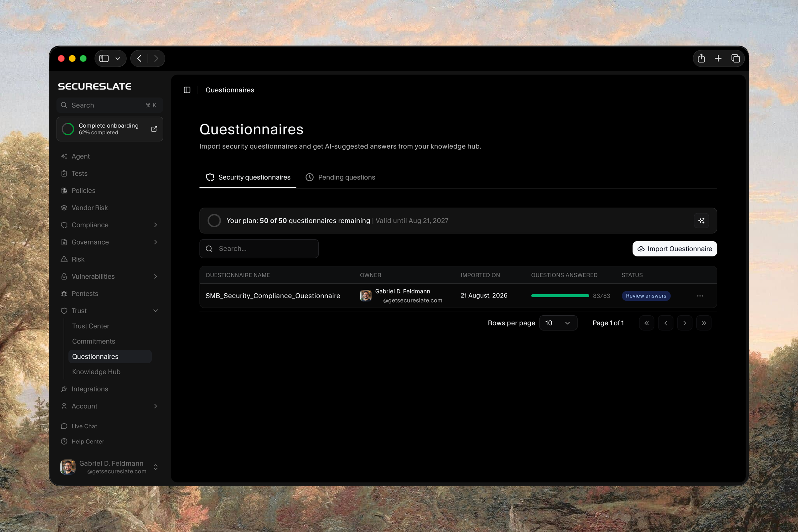Open row actions three-dot menu
Screen dimensions: 798x532
700,296
